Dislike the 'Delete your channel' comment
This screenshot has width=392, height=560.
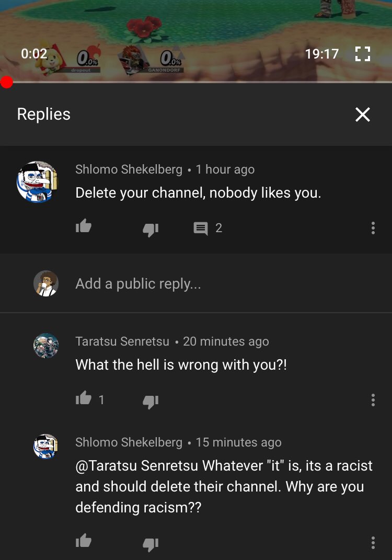tap(151, 230)
